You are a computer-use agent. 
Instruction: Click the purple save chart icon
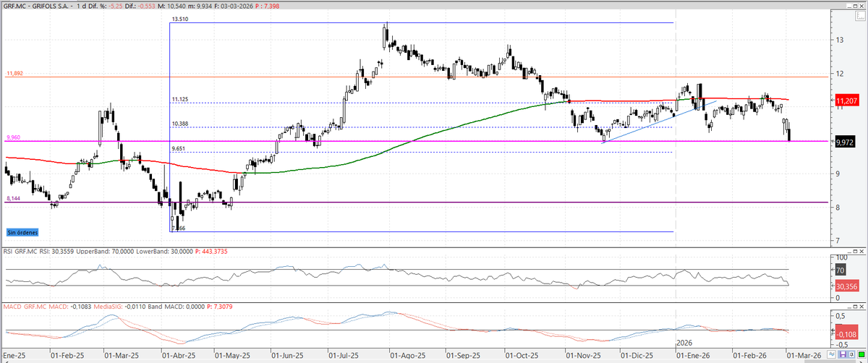point(843,354)
